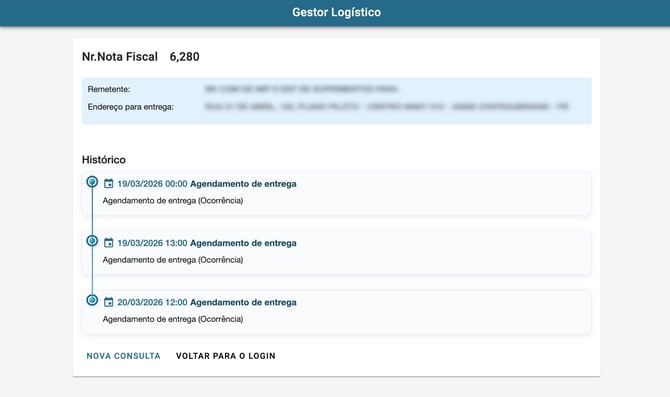Click the date 20/03/2026 12:00
This screenshot has height=397, width=670.
pyautogui.click(x=153, y=303)
